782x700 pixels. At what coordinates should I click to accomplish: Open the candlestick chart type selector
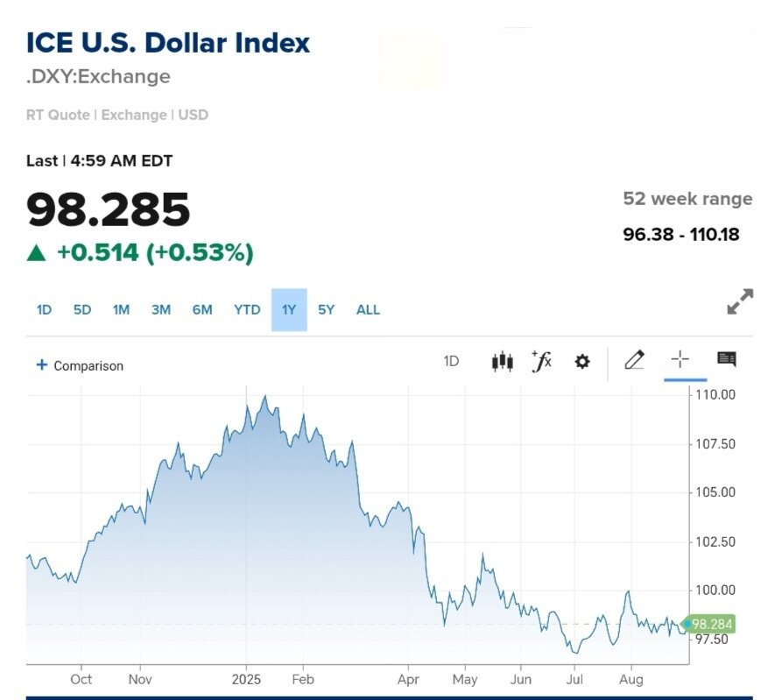click(502, 361)
